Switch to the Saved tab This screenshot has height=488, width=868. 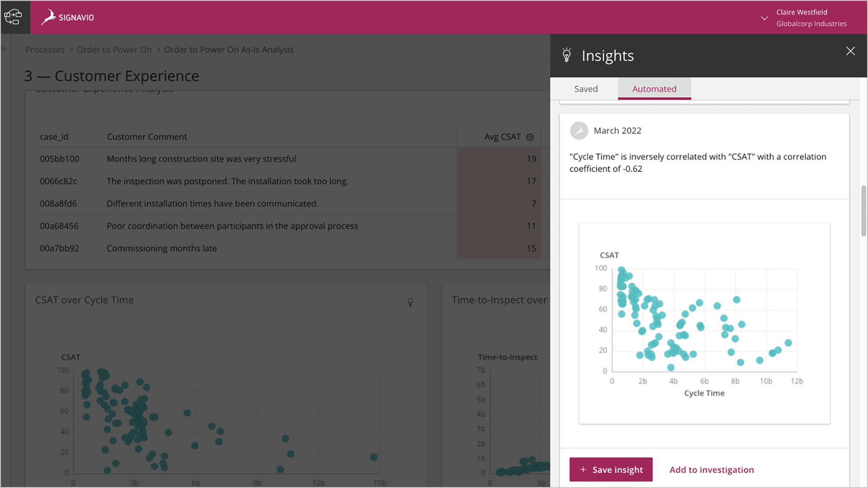click(x=585, y=89)
